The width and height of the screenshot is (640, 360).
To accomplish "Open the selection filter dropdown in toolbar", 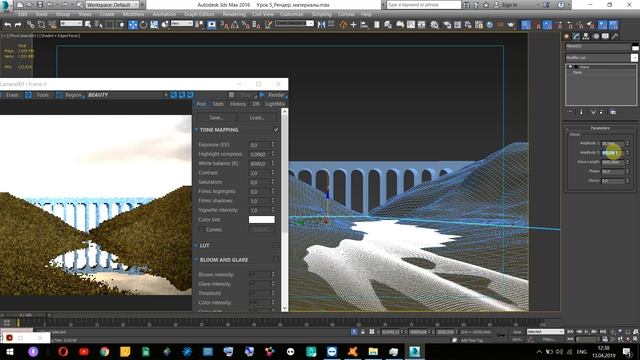I will click(x=71, y=24).
